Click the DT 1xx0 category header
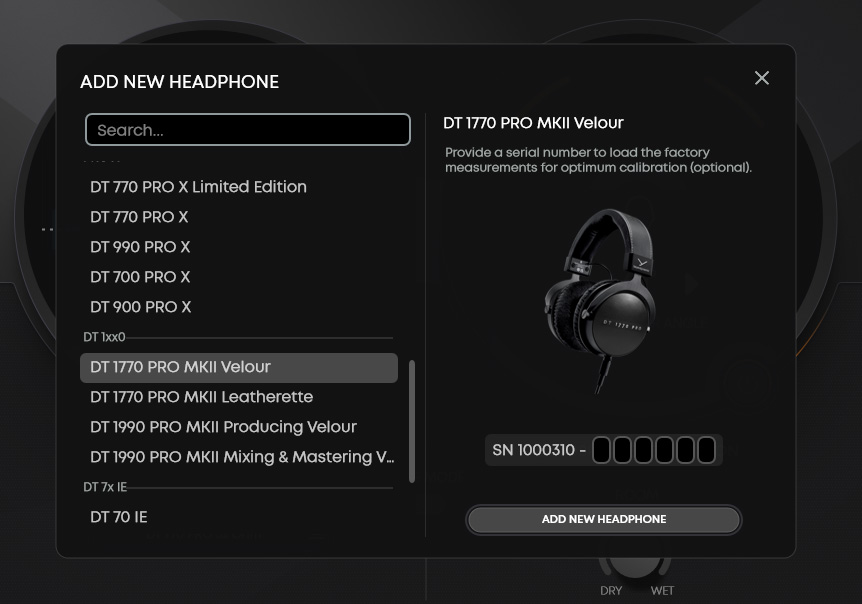This screenshot has width=862, height=604. (x=104, y=337)
